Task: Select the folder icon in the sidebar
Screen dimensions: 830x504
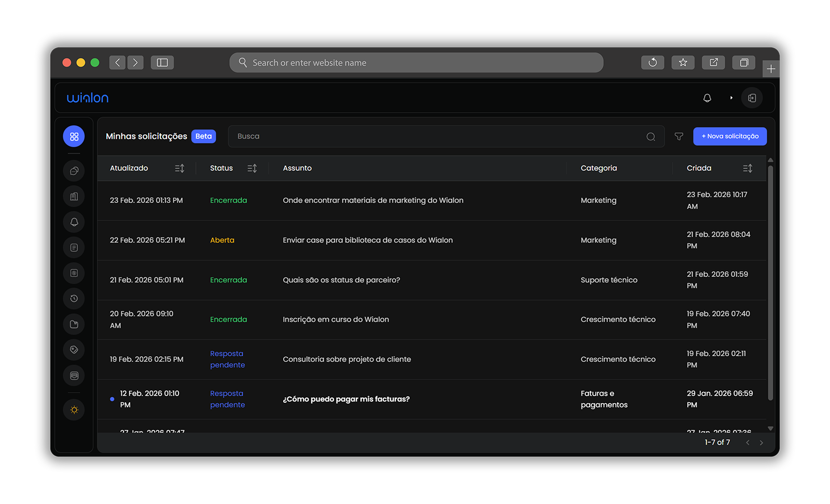Action: 74,324
